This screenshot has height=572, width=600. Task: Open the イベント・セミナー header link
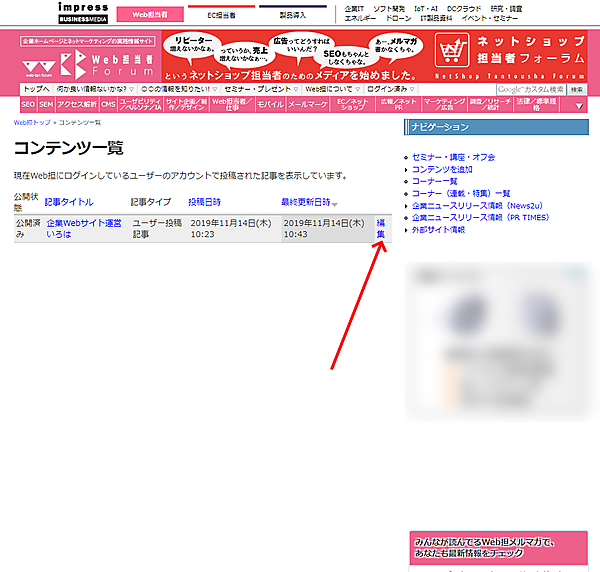pos(490,18)
